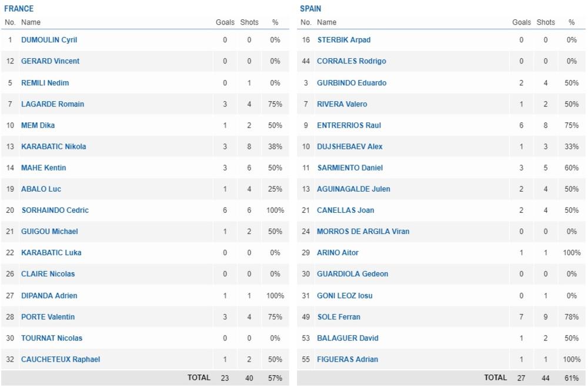Click ENTRERRIOS Raul player name
Viewport: 588px width, 388px height.
point(349,125)
